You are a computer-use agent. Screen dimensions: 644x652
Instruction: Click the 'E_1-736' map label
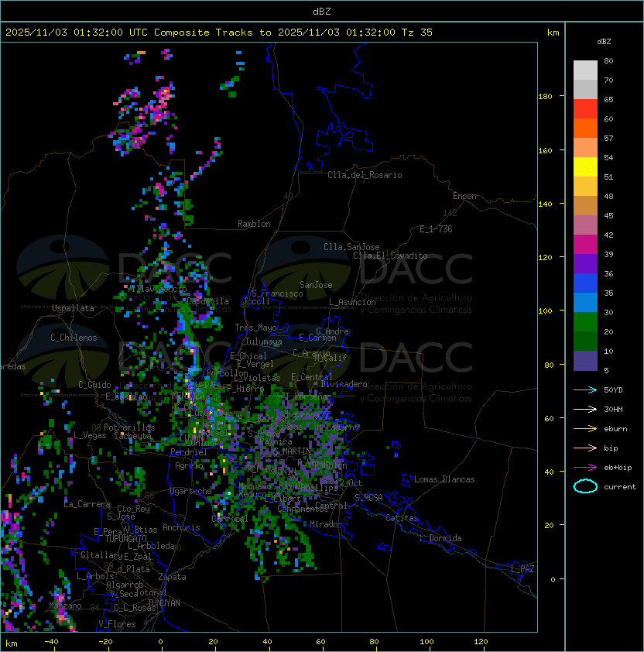pos(436,229)
